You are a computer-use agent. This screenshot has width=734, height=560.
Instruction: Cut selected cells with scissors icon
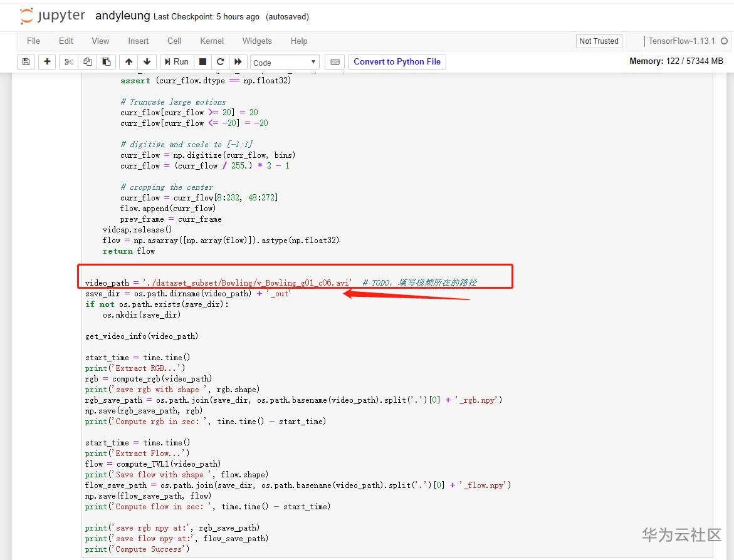coord(68,62)
